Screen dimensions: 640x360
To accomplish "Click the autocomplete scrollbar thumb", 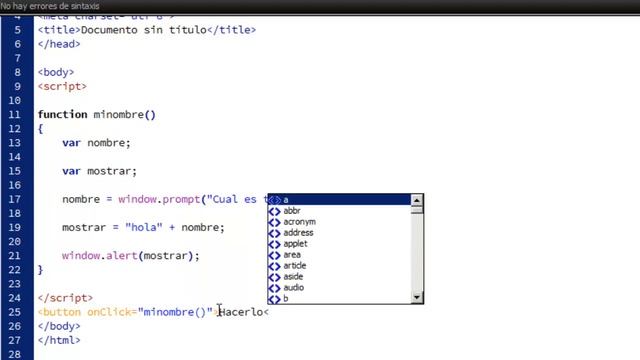I will tap(416, 209).
